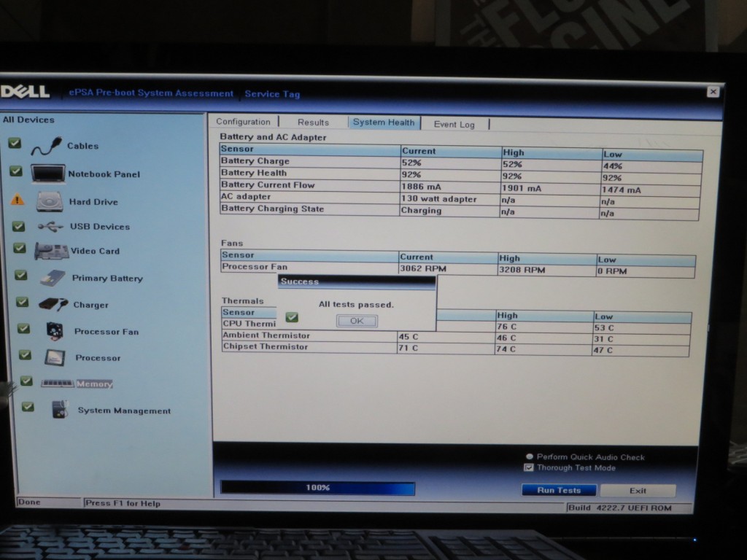Select Perform Quick Audio Check option
Image resolution: width=747 pixels, height=560 pixels.
pyautogui.click(x=530, y=456)
